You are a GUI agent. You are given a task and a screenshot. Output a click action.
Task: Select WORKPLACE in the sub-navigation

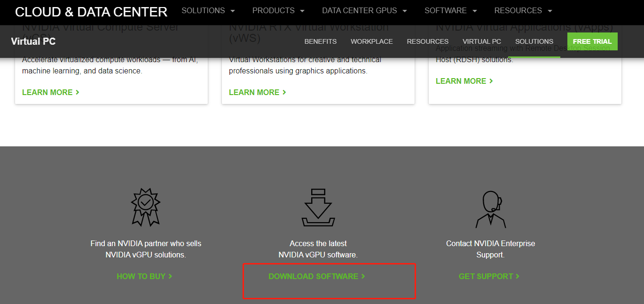(x=372, y=41)
